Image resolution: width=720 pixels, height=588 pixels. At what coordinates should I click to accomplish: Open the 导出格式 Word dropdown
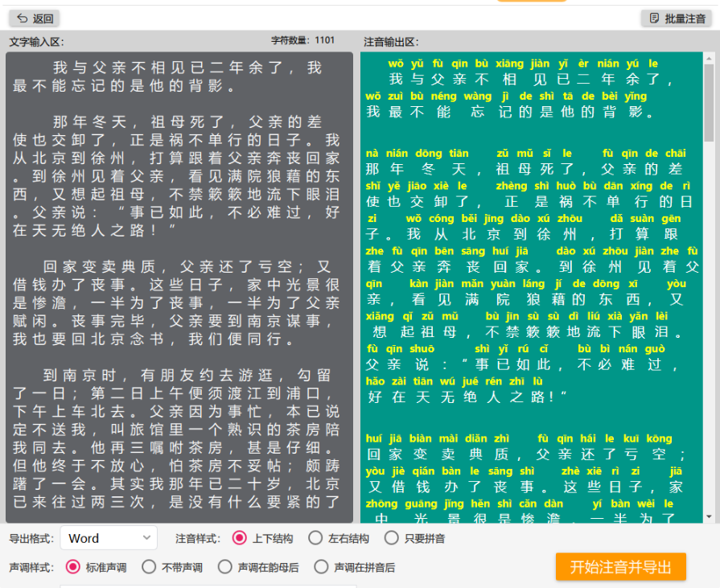click(109, 538)
